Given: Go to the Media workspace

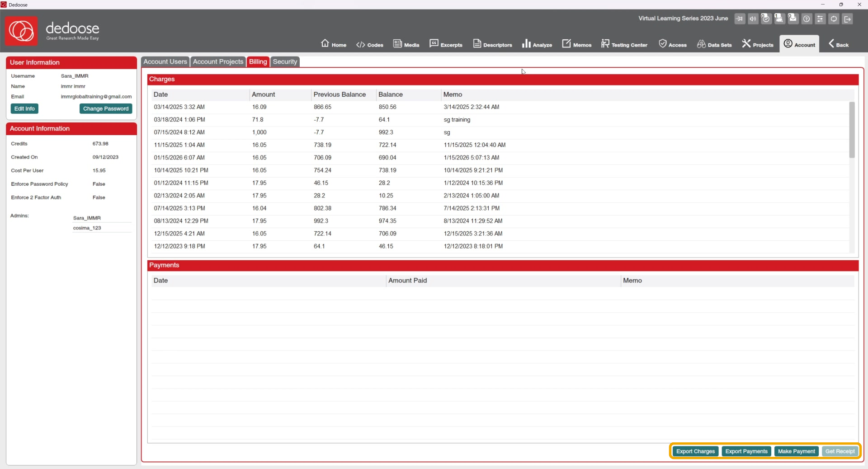Looking at the screenshot, I should point(406,44).
